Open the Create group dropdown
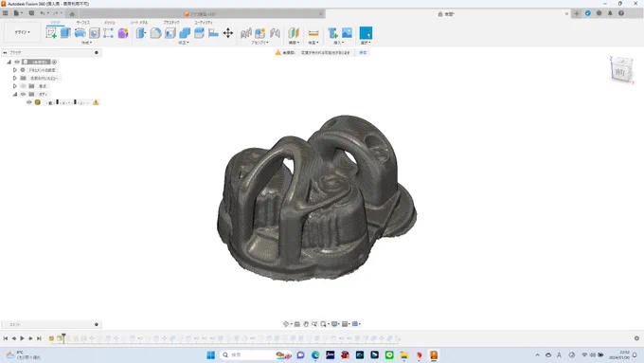 pyautogui.click(x=86, y=43)
